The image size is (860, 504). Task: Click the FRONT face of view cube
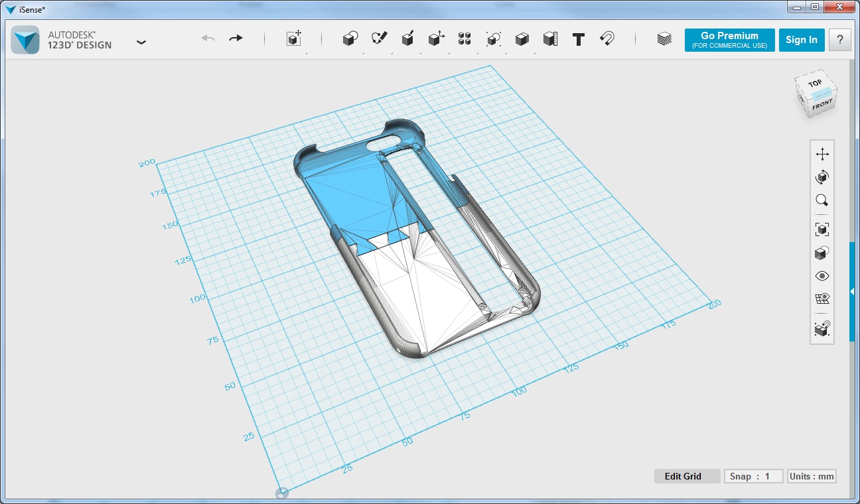(822, 105)
